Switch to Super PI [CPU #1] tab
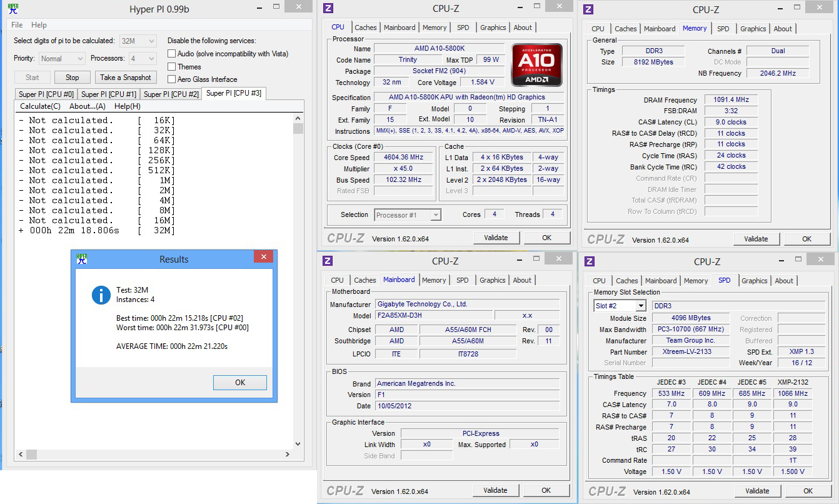839x504 pixels. [109, 94]
